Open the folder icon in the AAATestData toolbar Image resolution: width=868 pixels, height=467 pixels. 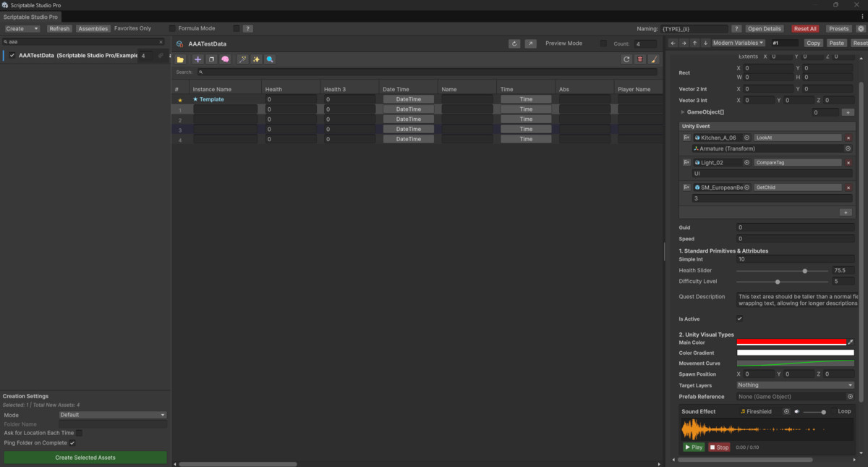[x=180, y=59]
